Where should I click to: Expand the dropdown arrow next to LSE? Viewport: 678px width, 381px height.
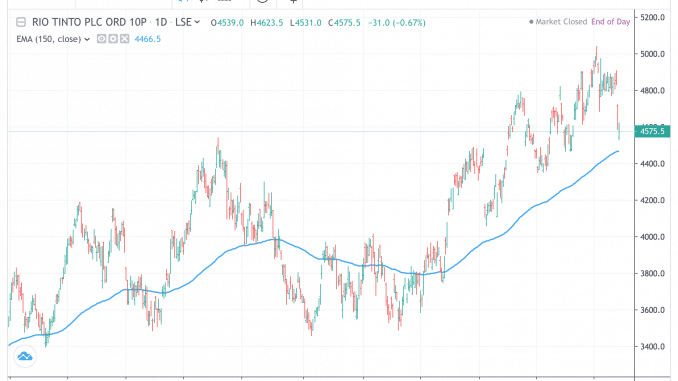point(197,22)
